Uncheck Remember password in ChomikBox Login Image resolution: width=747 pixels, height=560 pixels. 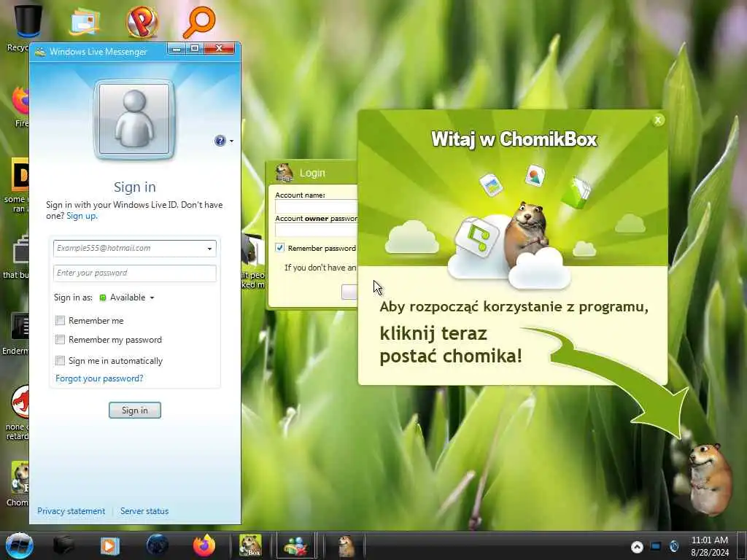(279, 248)
